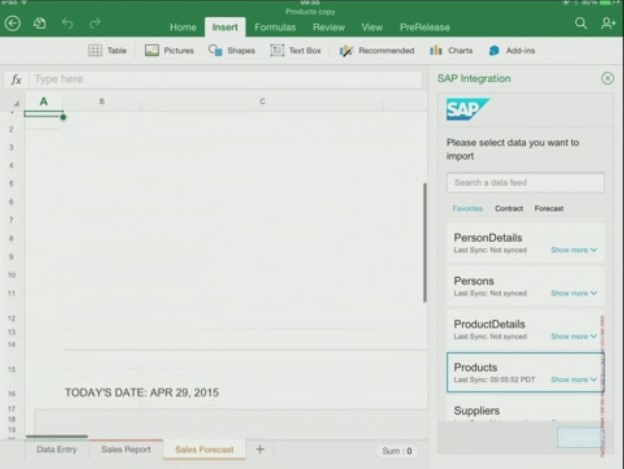The width and height of the screenshot is (624, 469).
Task: Insert a Table
Action: [107, 51]
